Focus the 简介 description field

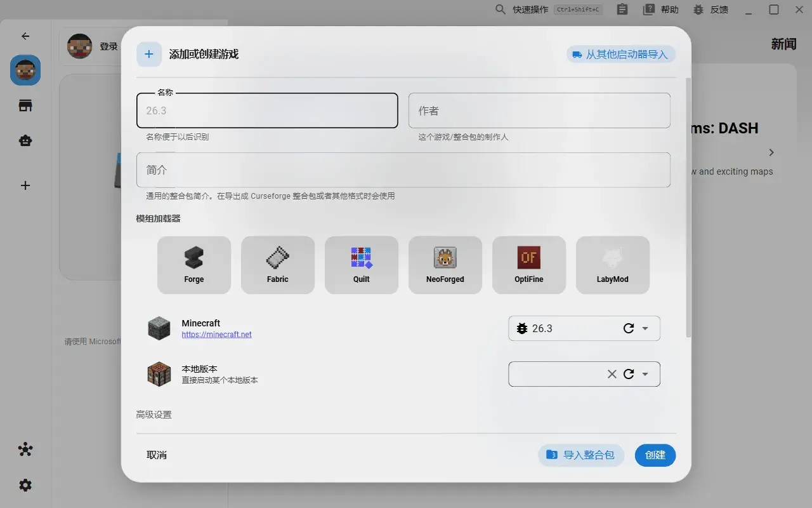pyautogui.click(x=403, y=170)
